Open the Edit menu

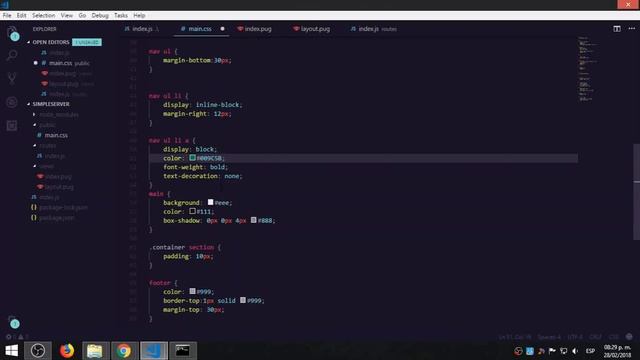pyautogui.click(x=21, y=16)
